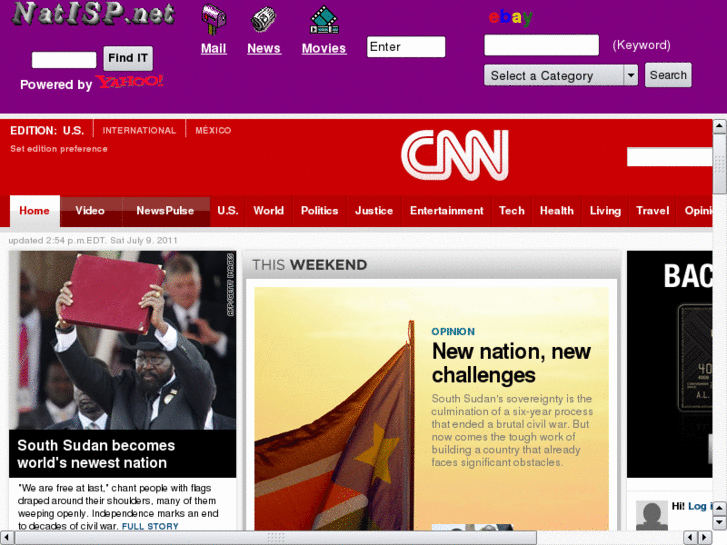Click the CNN logo
727x545 pixels.
pos(455,155)
